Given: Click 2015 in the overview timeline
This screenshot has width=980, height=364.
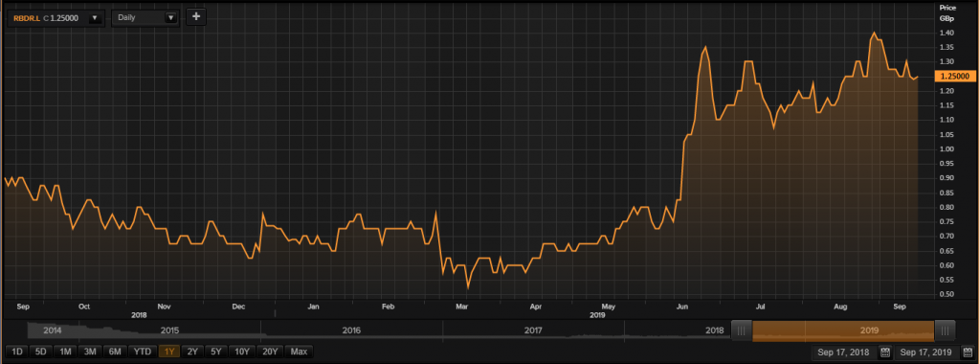Looking at the screenshot, I should [x=170, y=330].
